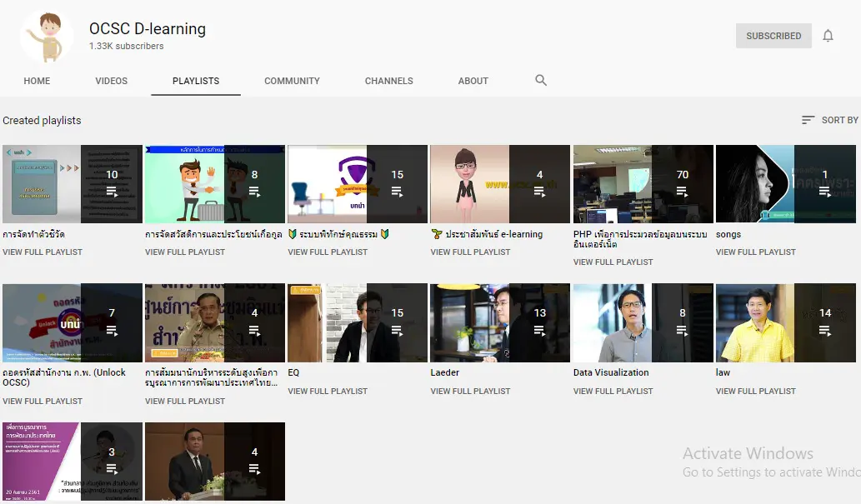Click playlist queue icon on the songs thumbnail

click(825, 192)
